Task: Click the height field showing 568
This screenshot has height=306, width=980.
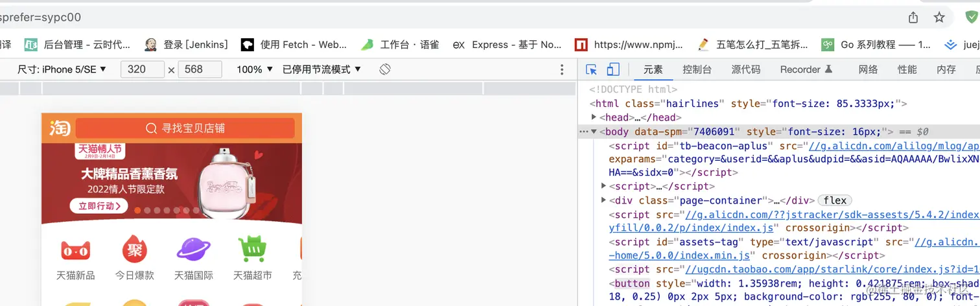Action: point(200,69)
